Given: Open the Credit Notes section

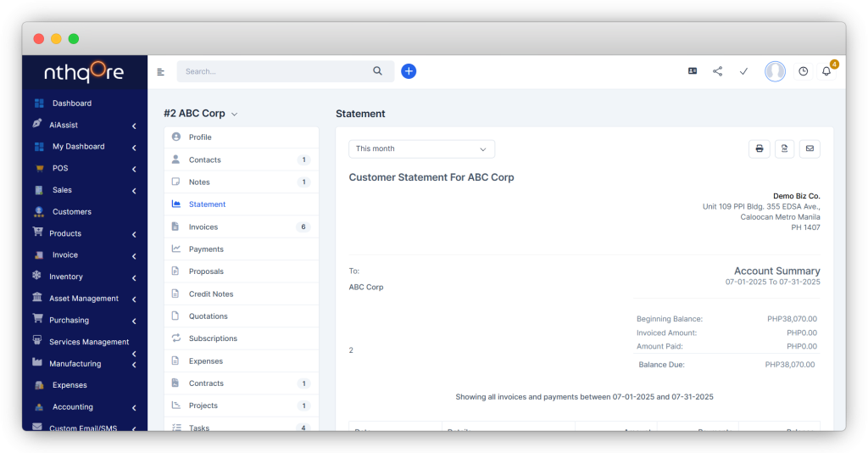Looking at the screenshot, I should coord(211,294).
